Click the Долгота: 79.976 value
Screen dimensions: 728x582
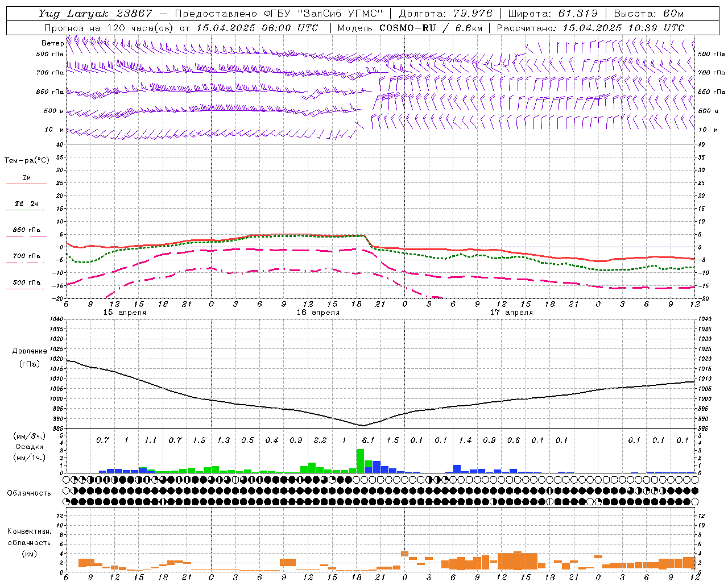445,14
